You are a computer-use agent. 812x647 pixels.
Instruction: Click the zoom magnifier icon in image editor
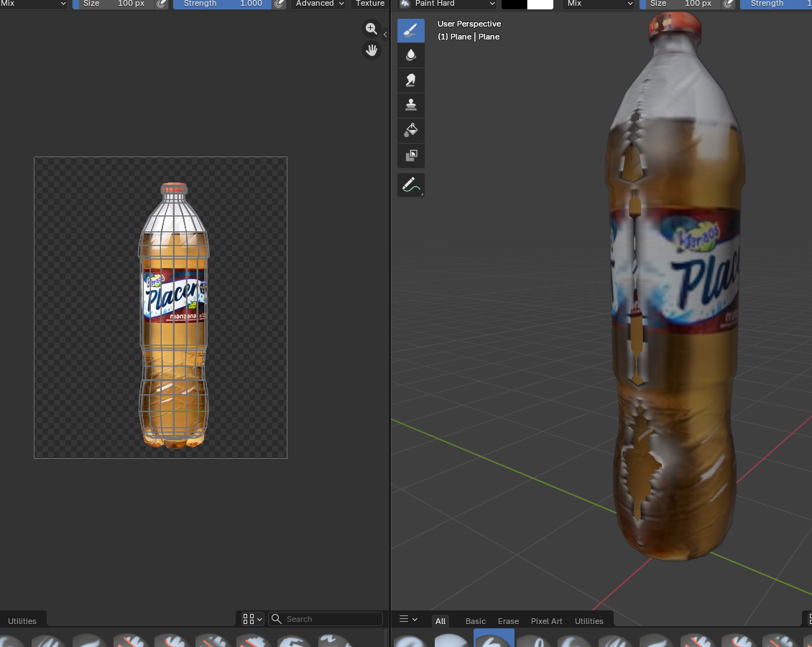[x=372, y=29]
